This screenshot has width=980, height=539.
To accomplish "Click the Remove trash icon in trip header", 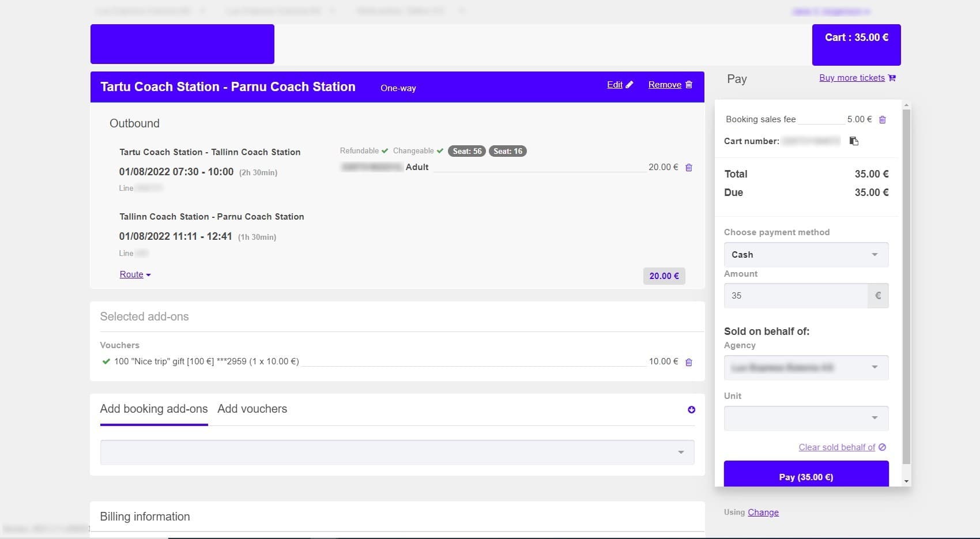I will (688, 85).
